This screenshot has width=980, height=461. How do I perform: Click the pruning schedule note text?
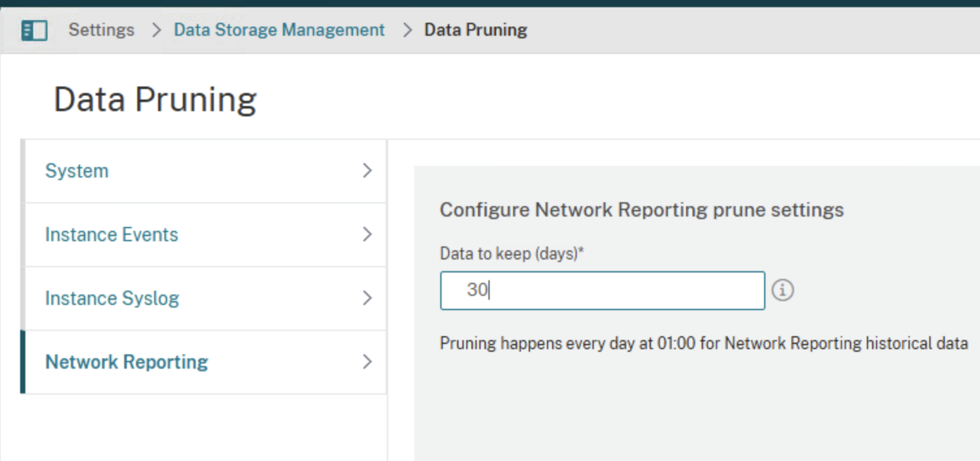pos(704,343)
